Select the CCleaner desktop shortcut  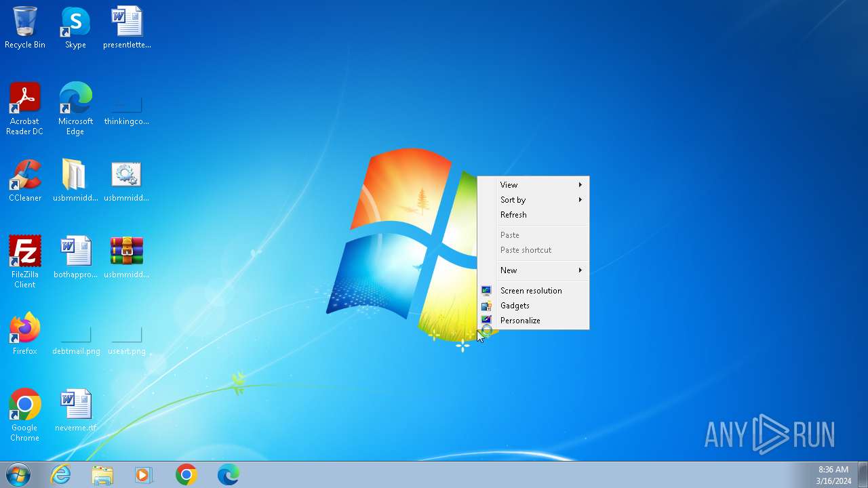pyautogui.click(x=25, y=181)
